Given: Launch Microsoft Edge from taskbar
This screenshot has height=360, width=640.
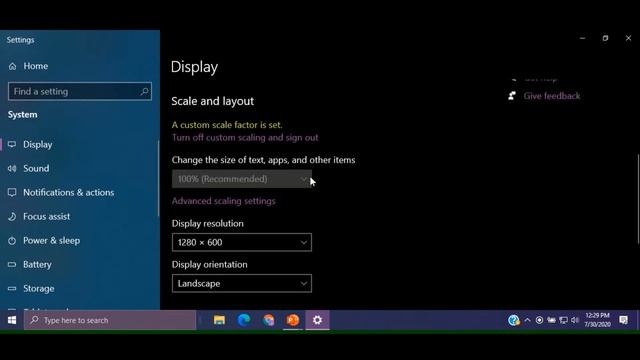Looking at the screenshot, I should coord(244,320).
